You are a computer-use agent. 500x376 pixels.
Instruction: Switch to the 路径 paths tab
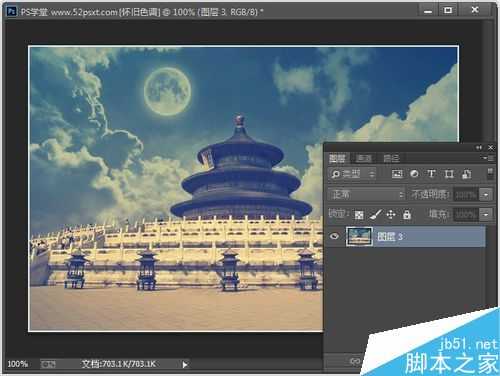tap(391, 158)
